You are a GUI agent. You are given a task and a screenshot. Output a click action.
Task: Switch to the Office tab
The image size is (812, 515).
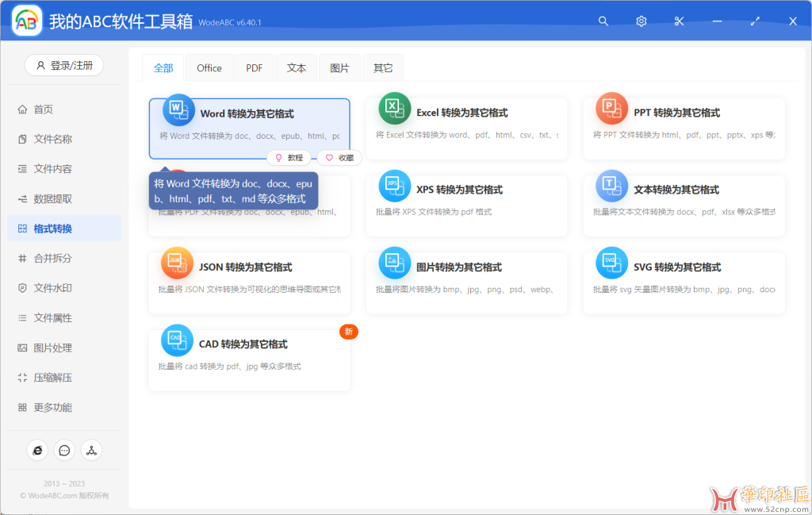pyautogui.click(x=209, y=67)
